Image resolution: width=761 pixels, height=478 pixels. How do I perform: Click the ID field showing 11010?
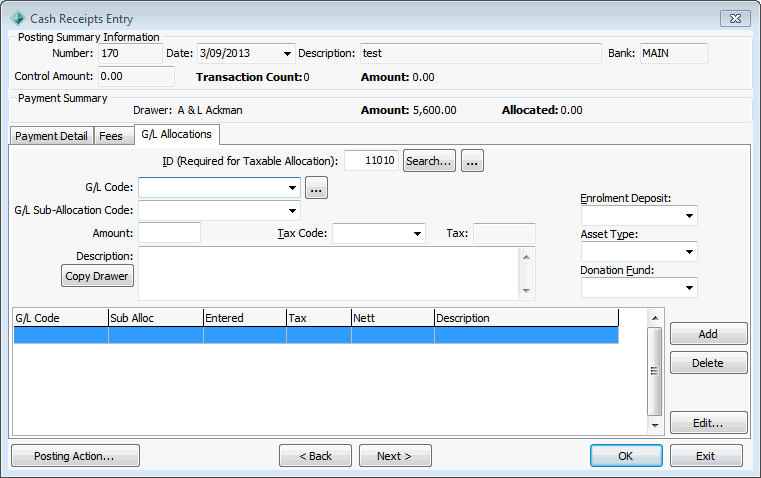371,161
